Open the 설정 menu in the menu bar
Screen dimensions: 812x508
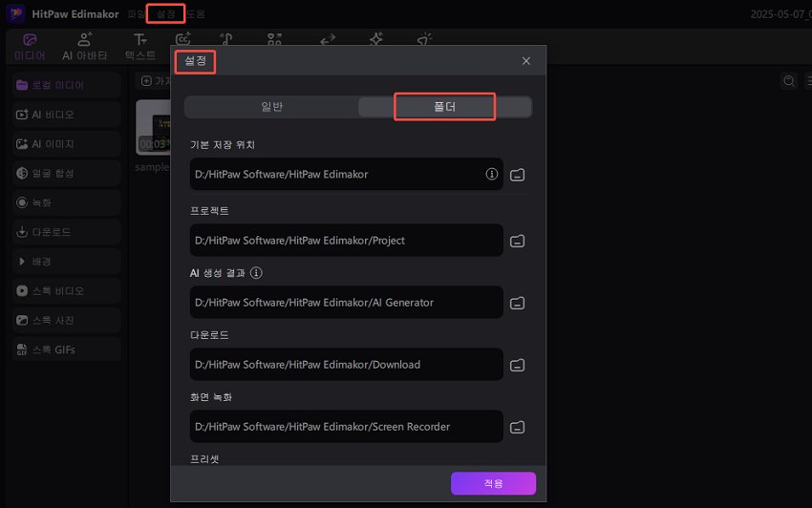(165, 14)
